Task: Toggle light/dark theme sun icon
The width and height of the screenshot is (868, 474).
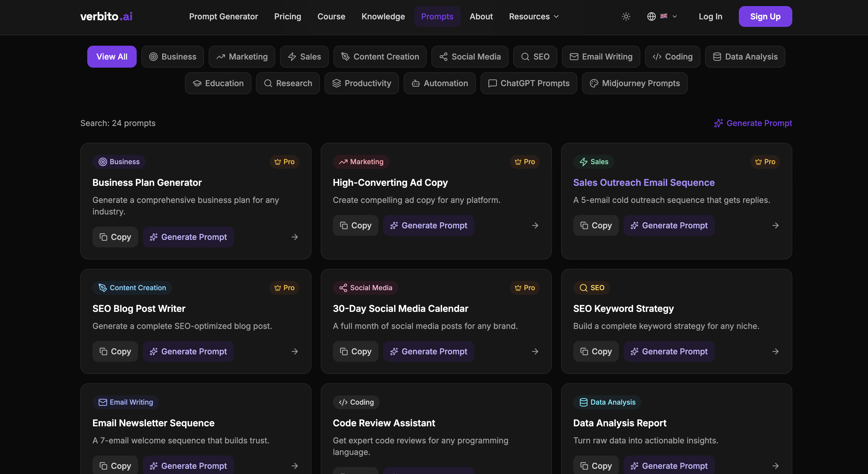Action: click(x=626, y=16)
